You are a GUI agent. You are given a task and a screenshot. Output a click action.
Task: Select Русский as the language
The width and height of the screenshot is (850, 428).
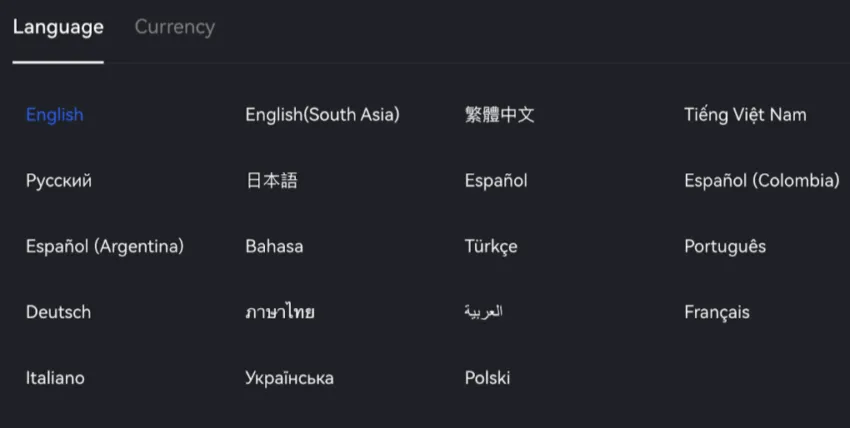59,181
